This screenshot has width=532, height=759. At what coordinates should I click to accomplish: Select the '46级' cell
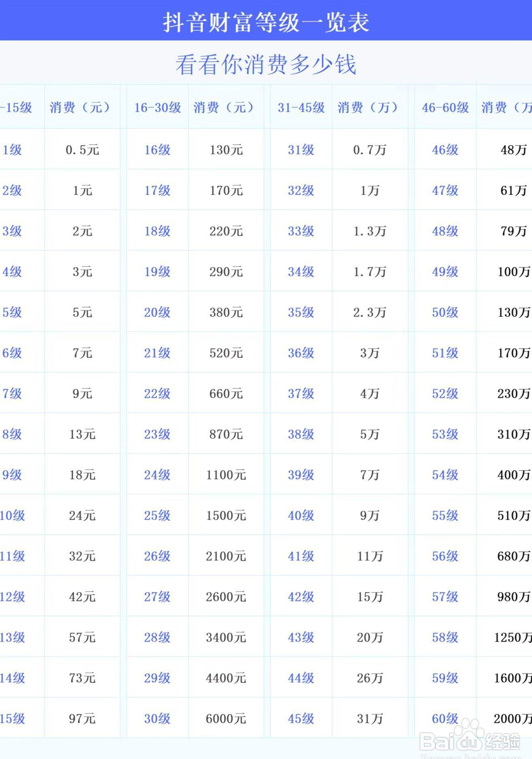[x=445, y=150]
